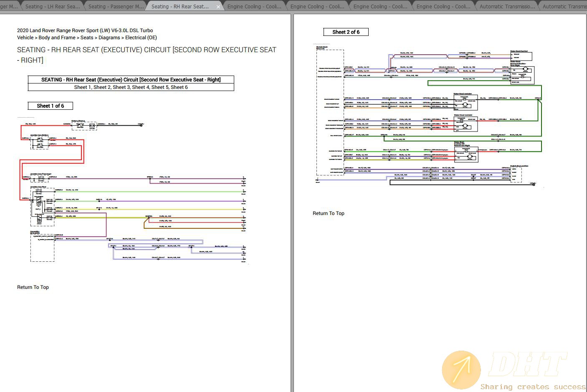Click the bold SEATING table header row
Viewport: 587px width, 392px height.
[x=131, y=80]
